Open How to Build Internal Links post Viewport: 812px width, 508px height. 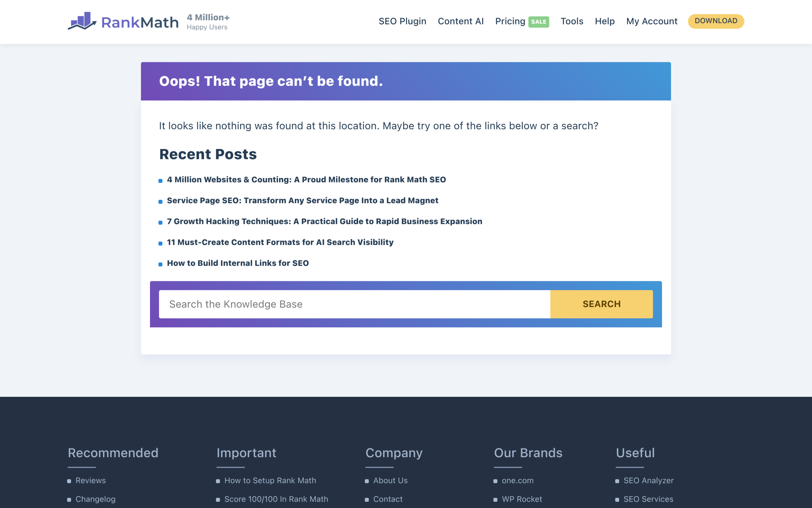point(238,263)
